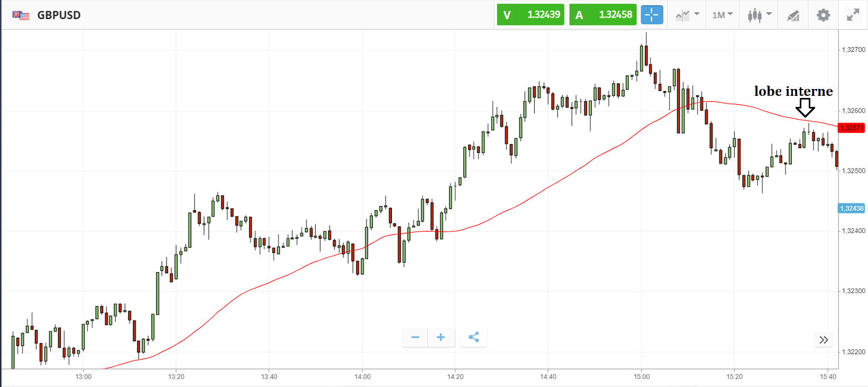This screenshot has width=868, height=387.
Task: Click the 1,32700 price axis label
Action: (853, 50)
